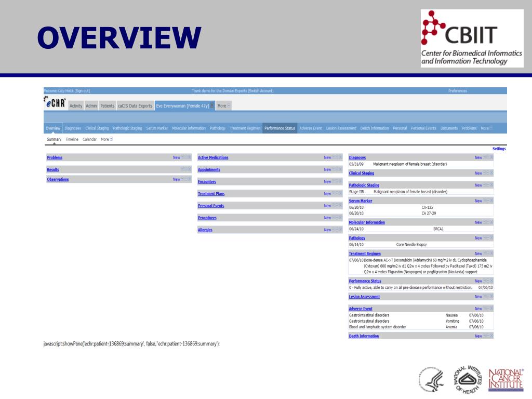Close the Treatment Plans panel
The width and height of the screenshot is (532, 399).
tap(341, 193)
